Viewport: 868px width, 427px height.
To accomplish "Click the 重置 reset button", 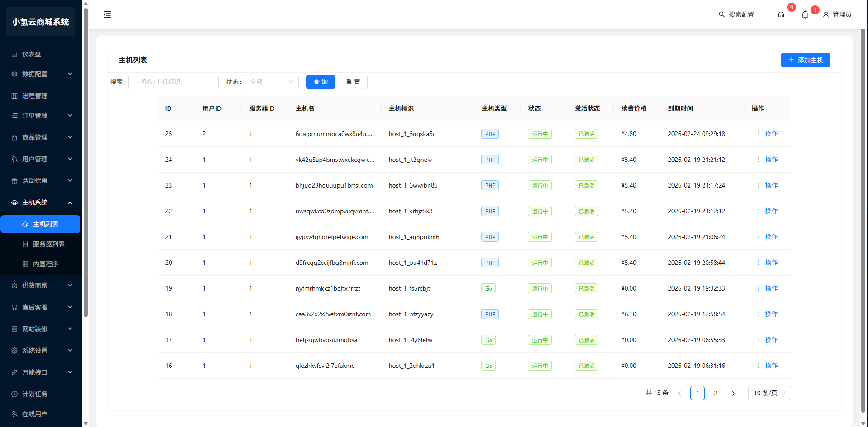I will (x=353, y=82).
